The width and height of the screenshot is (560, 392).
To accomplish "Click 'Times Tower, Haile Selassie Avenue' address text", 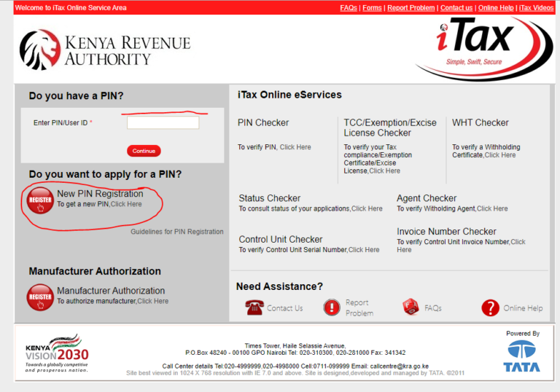I will point(295,346).
